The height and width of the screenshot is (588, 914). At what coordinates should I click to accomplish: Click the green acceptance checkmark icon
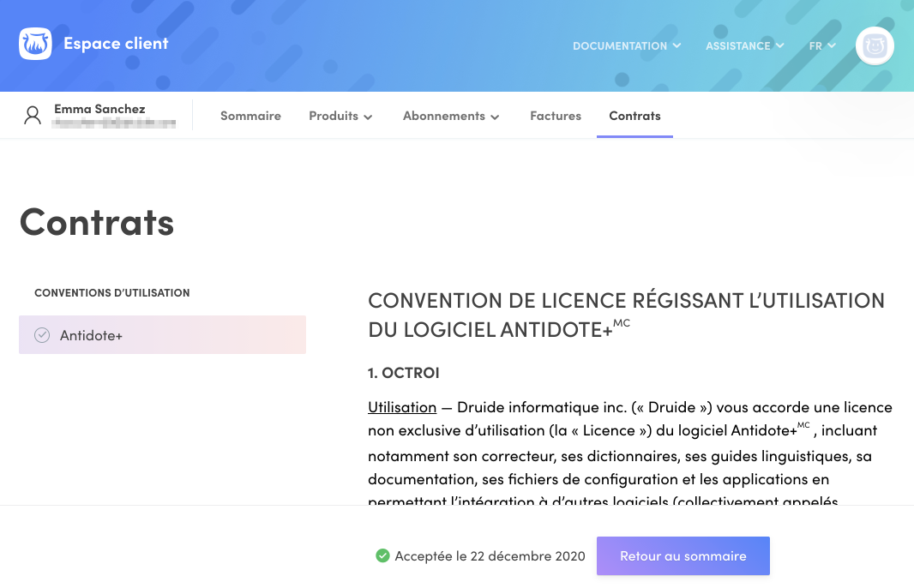click(382, 555)
